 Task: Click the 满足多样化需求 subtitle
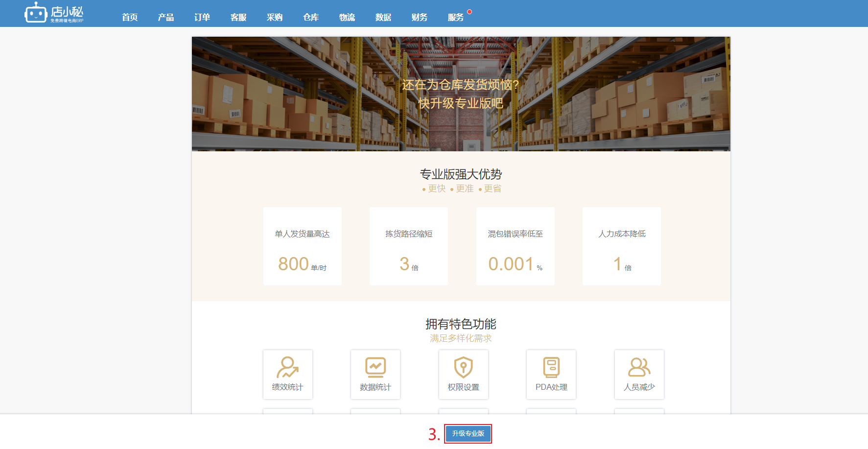coord(461,338)
